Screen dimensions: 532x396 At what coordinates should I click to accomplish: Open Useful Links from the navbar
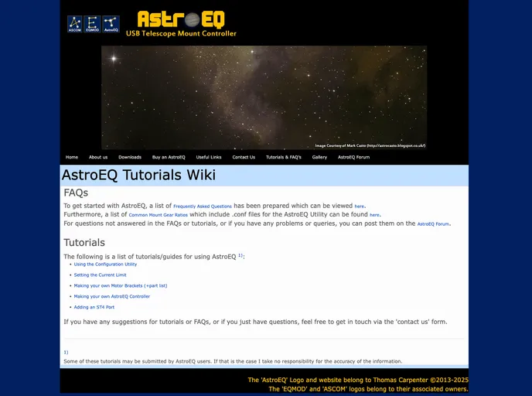pyautogui.click(x=209, y=157)
